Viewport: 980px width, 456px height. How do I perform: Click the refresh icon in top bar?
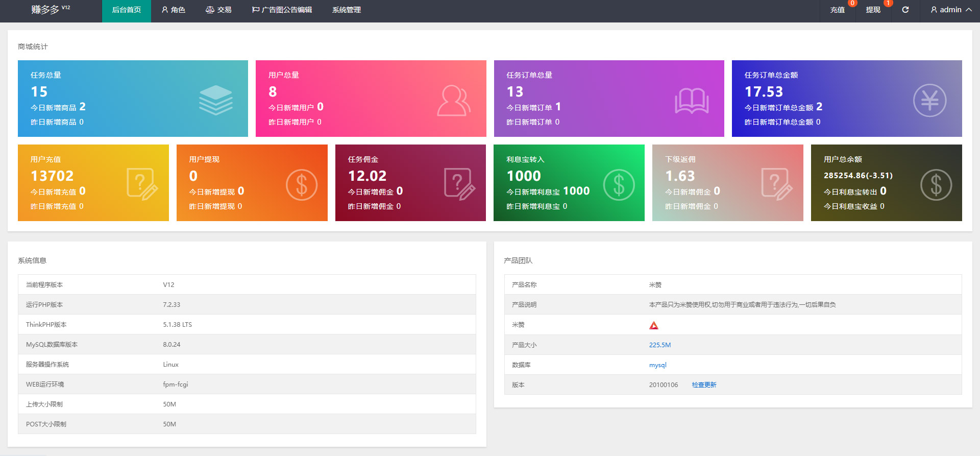click(905, 10)
